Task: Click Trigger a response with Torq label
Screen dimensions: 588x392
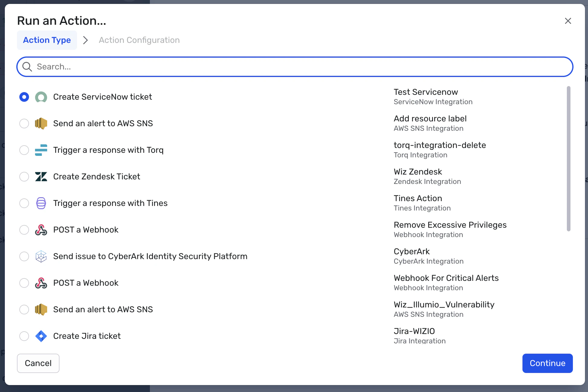Action: [108, 150]
